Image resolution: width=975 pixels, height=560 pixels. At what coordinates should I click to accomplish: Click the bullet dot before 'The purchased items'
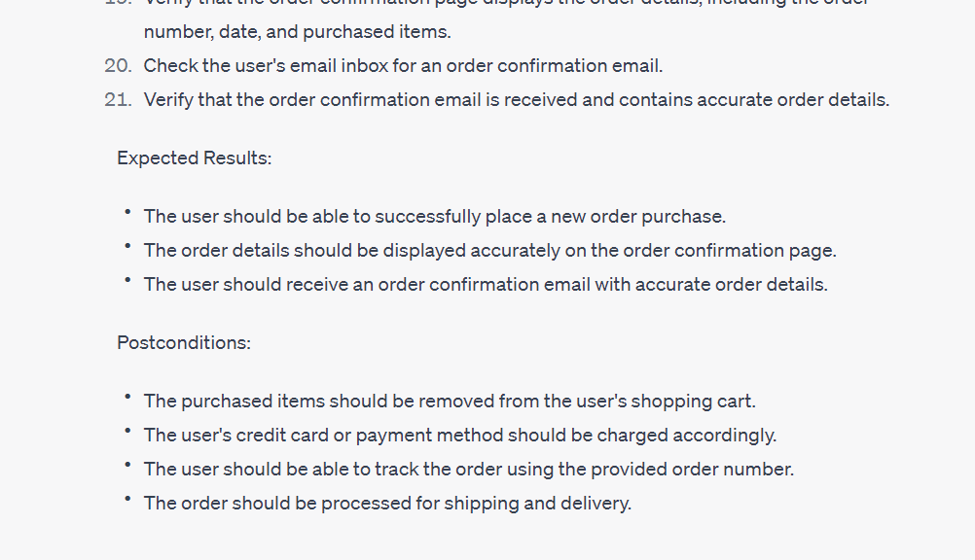pos(127,397)
